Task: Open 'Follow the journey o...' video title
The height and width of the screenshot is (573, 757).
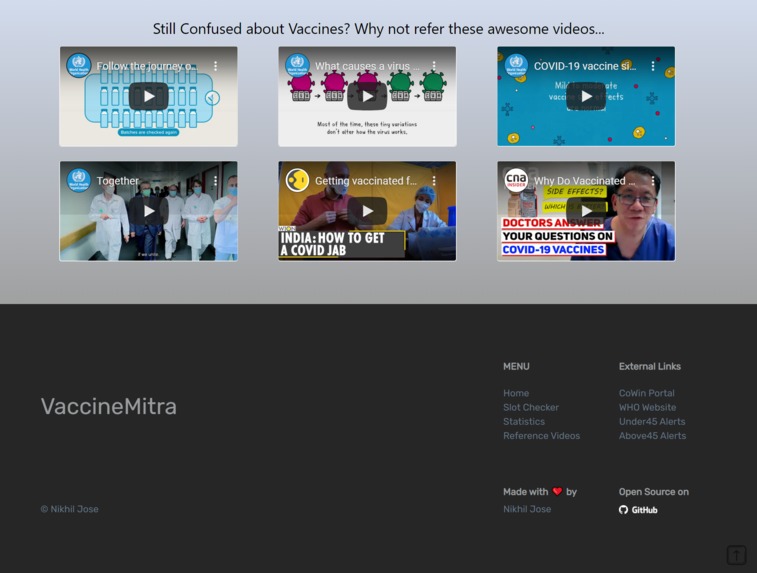Action: (147, 66)
